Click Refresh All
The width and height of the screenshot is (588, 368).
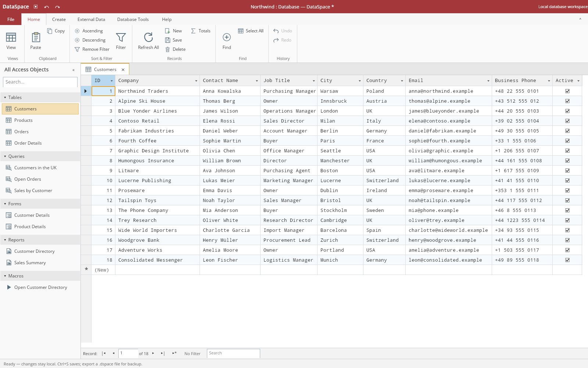pyautogui.click(x=148, y=40)
